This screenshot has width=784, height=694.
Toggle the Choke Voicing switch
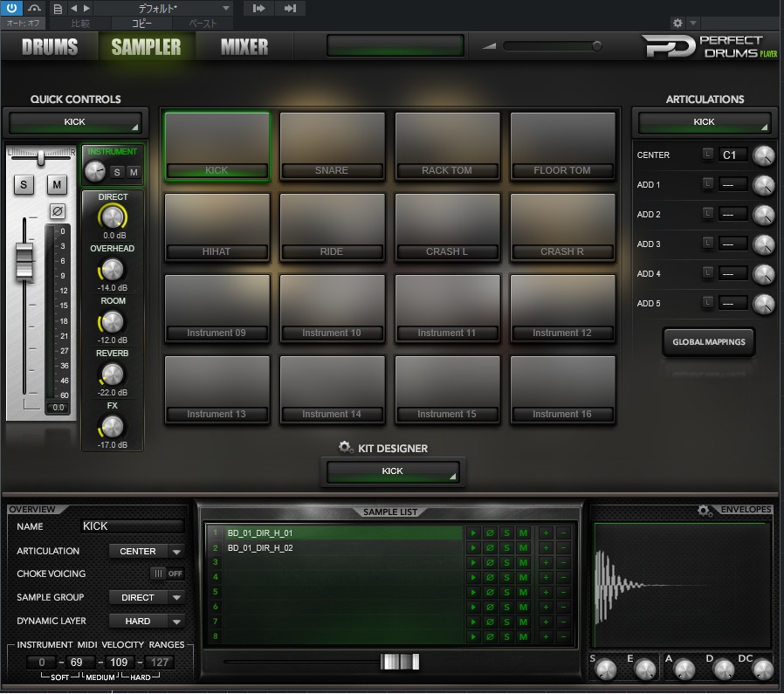(166, 574)
